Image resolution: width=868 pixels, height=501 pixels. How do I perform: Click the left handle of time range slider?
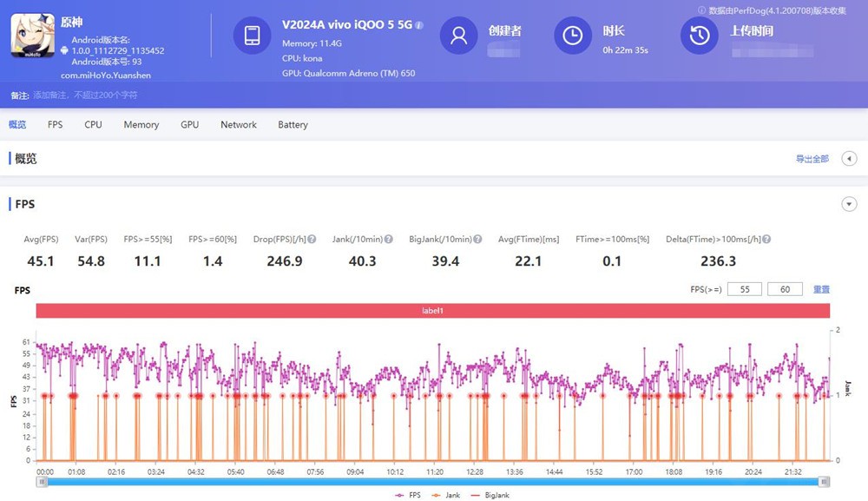pos(42,482)
